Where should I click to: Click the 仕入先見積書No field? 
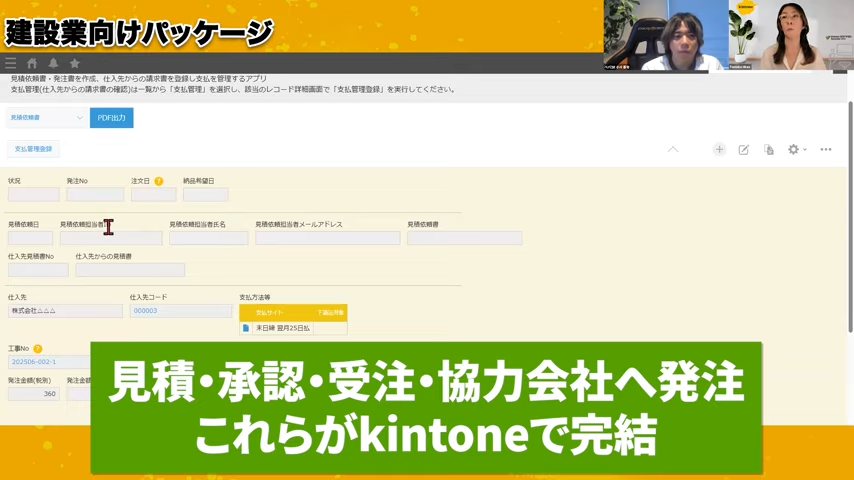[38, 270]
